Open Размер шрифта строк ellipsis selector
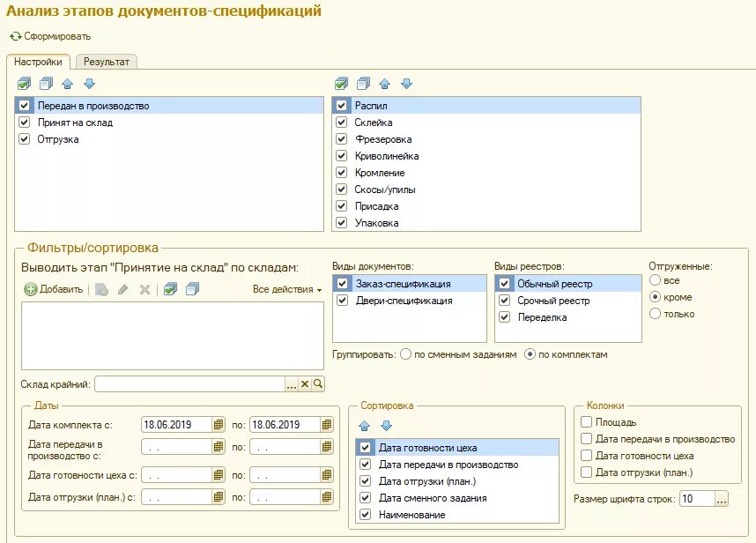The width and height of the screenshot is (756, 543). [722, 499]
